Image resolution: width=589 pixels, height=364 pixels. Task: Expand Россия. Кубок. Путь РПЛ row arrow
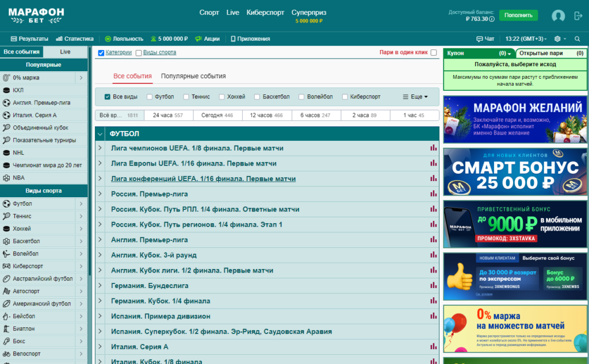coord(100,209)
